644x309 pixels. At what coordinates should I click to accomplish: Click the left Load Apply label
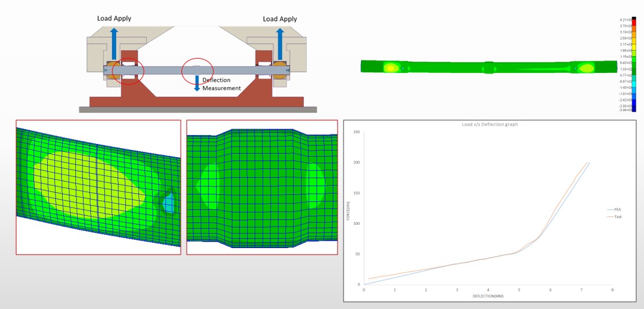(114, 19)
